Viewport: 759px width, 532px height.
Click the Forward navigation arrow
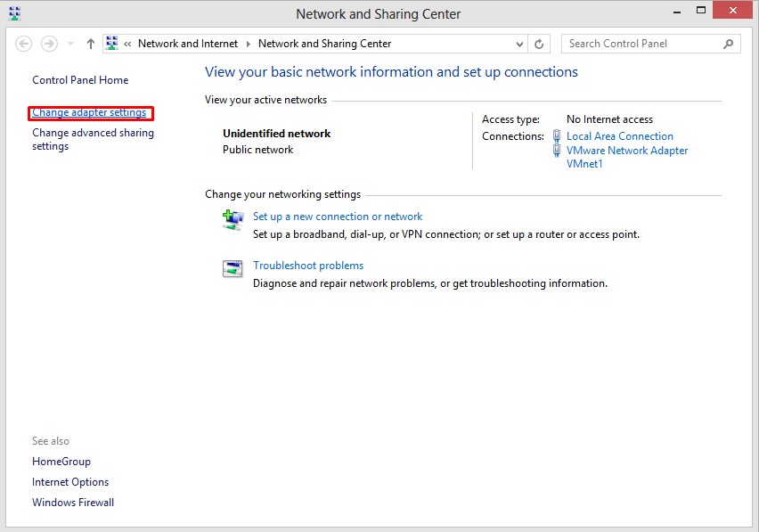tap(49, 44)
